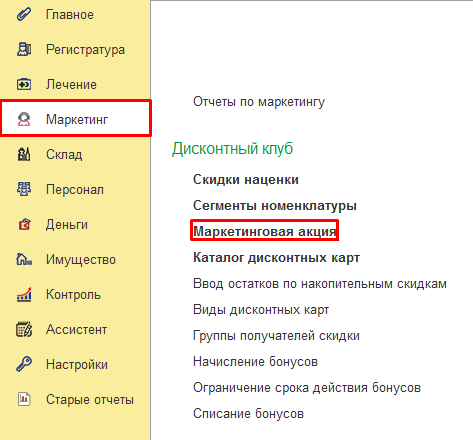The image size is (473, 440).
Task: Click the people group icon for Персонал
Action: pos(24,189)
